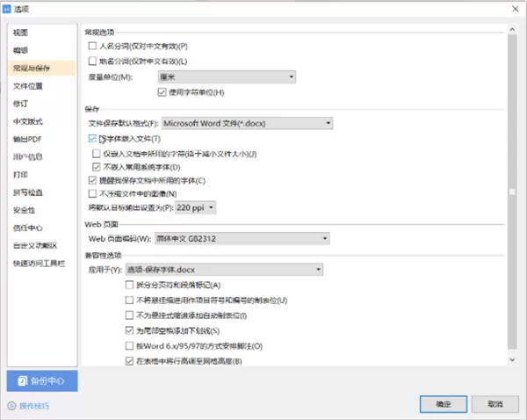Click the 取消 button
Image resolution: width=527 pixels, height=420 pixels.
(x=495, y=404)
